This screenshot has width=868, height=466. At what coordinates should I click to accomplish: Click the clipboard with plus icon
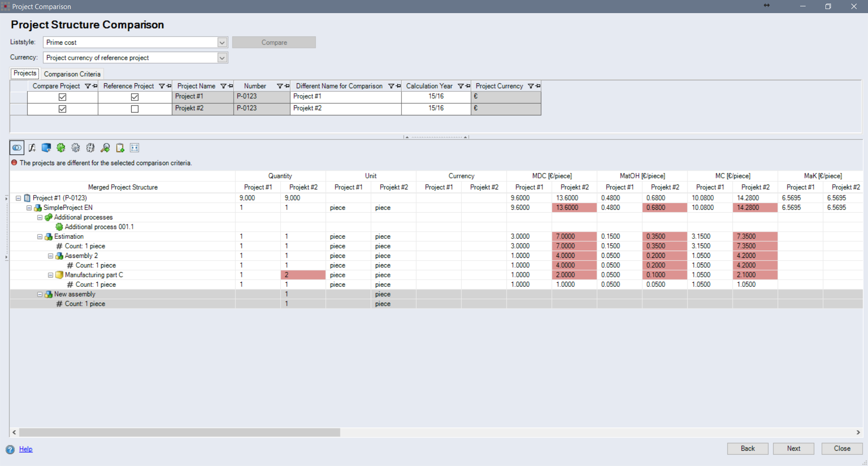(120, 148)
